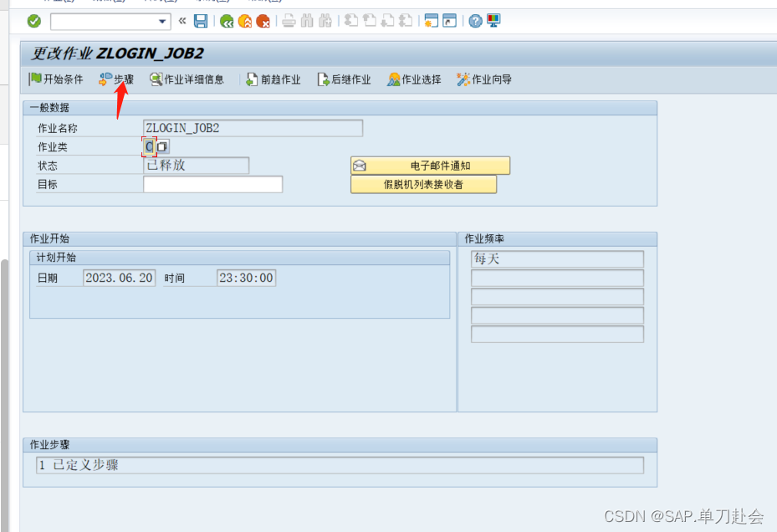
Task: Cancel using the red X icon
Action: [263, 21]
